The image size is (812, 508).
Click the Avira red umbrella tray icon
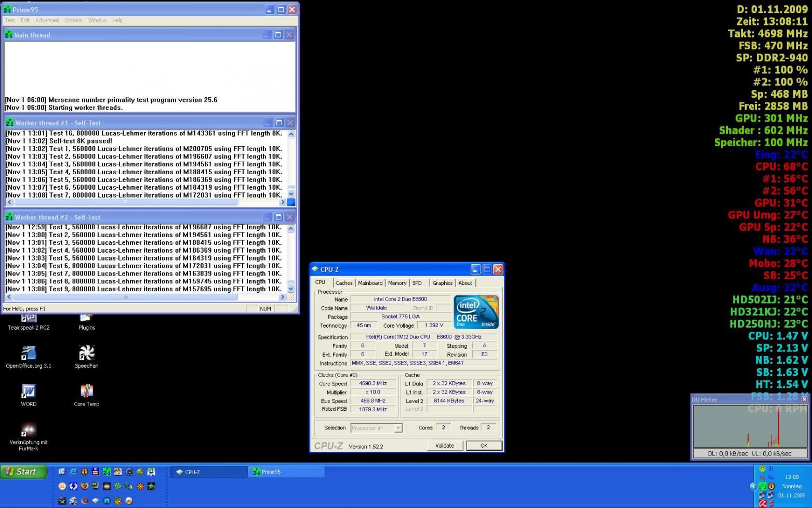[x=763, y=504]
